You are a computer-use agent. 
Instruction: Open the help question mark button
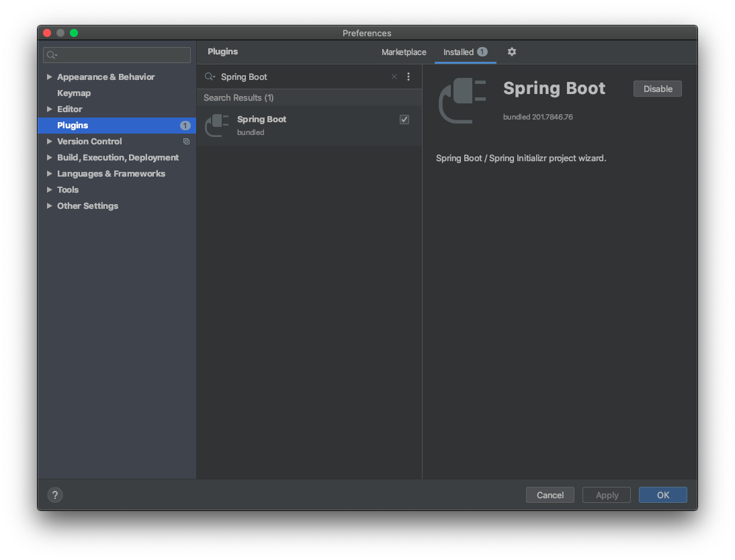pos(55,495)
